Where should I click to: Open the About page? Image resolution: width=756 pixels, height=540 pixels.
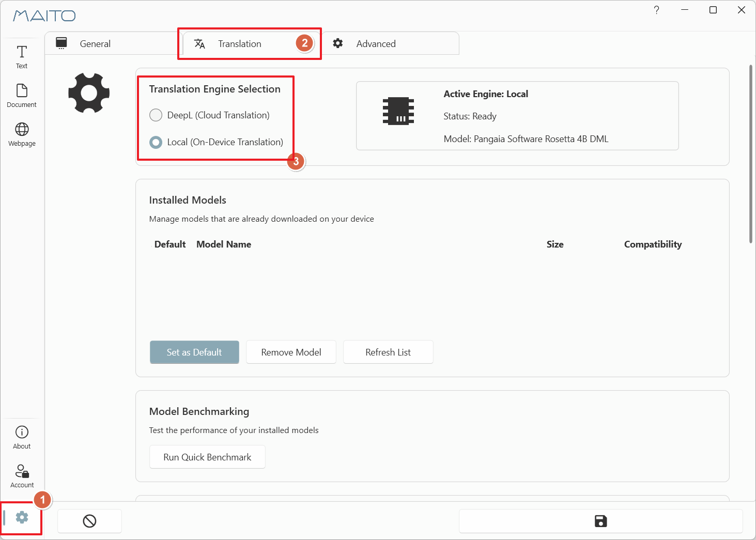pyautogui.click(x=22, y=438)
